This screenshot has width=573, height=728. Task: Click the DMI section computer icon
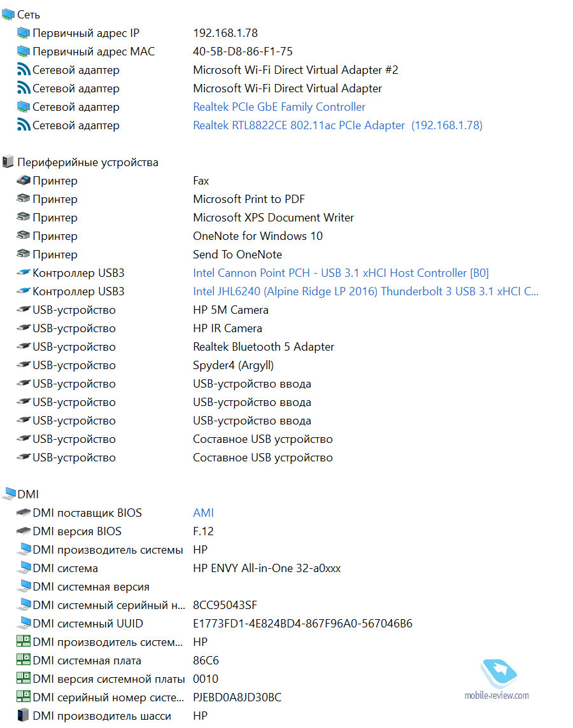coord(9,494)
